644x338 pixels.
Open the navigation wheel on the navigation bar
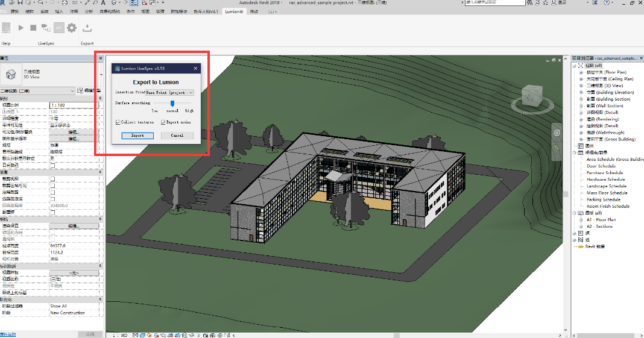[x=557, y=133]
